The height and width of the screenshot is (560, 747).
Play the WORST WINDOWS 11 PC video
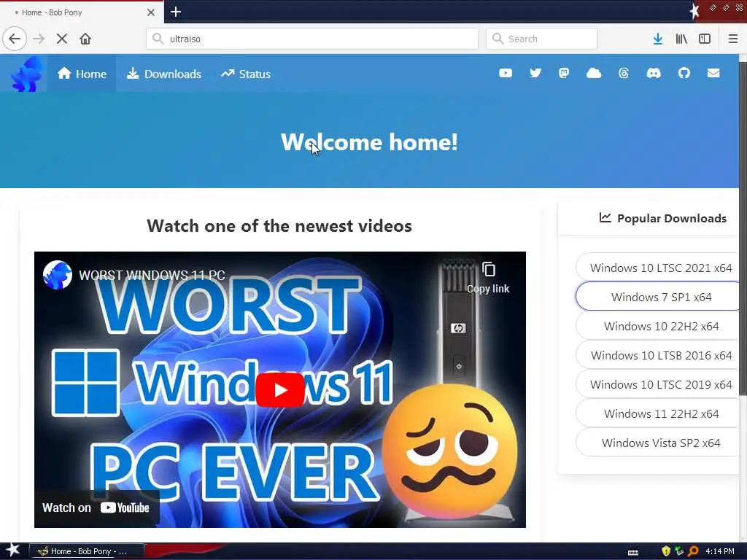click(279, 390)
